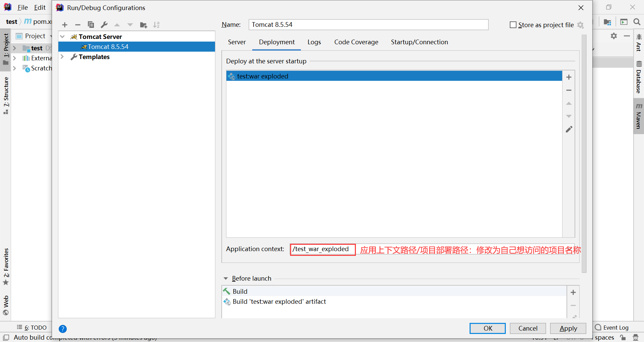The height and width of the screenshot is (342, 644).
Task: Expand Templates tree node
Action: coord(62,57)
